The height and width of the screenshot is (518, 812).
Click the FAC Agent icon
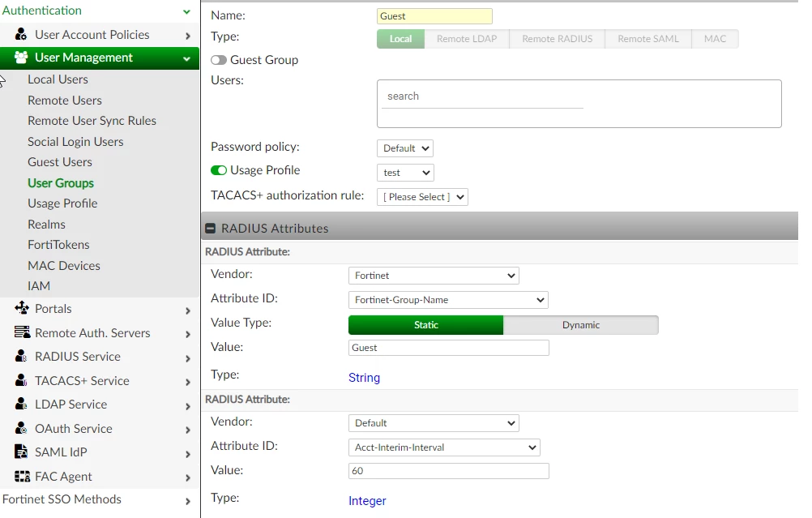(22, 476)
